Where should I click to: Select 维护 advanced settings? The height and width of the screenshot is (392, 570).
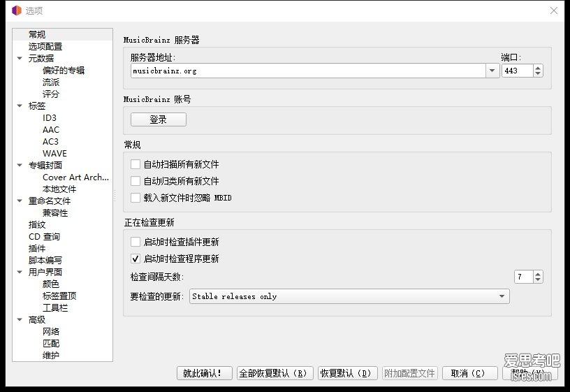(50, 355)
